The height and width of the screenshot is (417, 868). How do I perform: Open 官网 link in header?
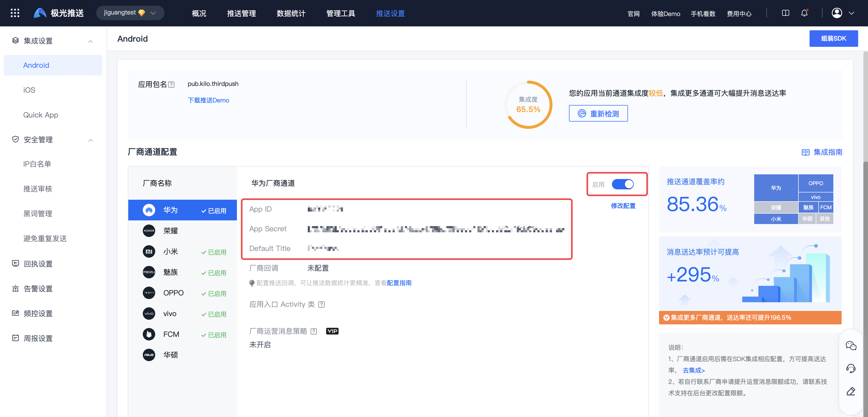[x=633, y=14]
